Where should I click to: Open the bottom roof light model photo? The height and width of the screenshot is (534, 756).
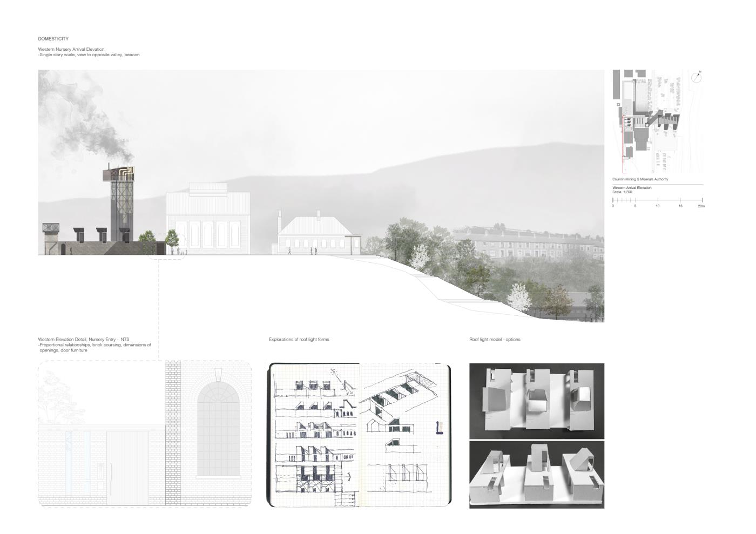[x=536, y=474]
